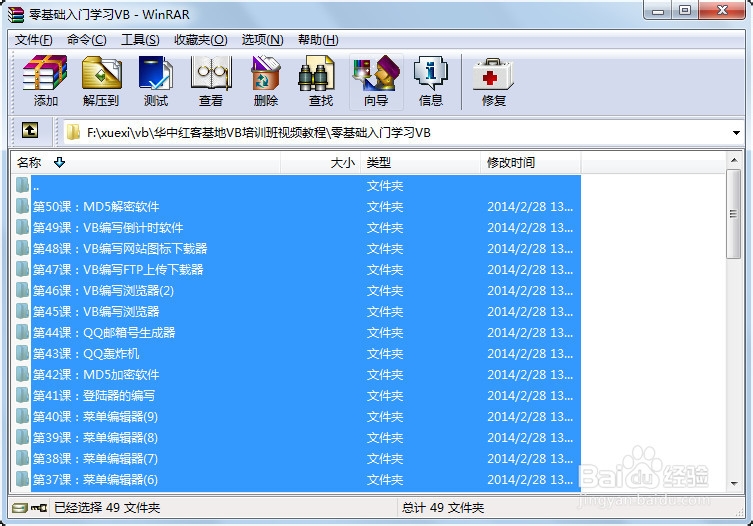
Task: Open the 文件(F) menu
Action: click(x=33, y=40)
